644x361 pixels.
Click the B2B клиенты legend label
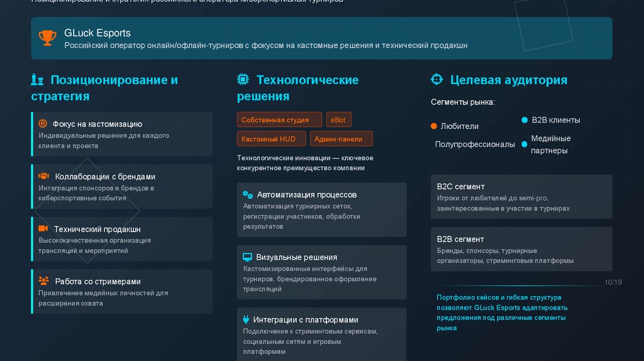pyautogui.click(x=556, y=120)
